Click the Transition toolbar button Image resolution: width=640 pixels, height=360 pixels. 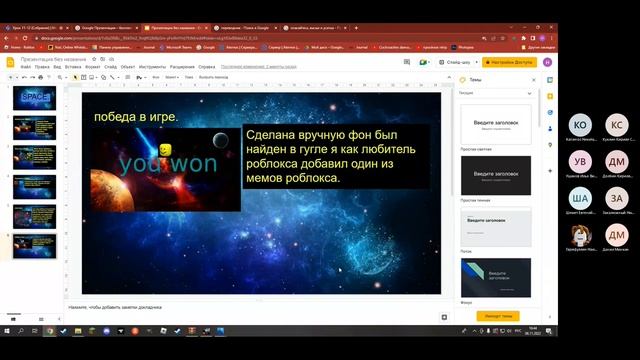point(213,77)
